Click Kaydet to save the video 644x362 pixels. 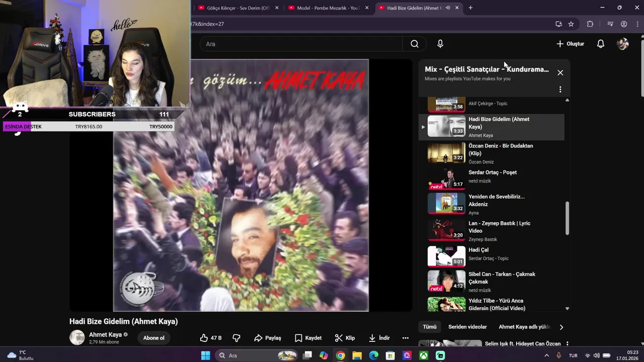308,338
